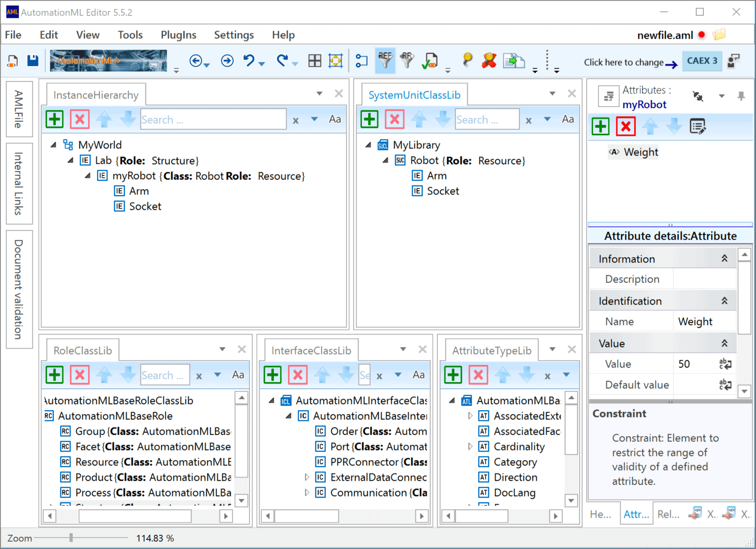The image size is (756, 549).
Task: Toggle case-sensitive Aa in InstanceHierarchy search
Action: [x=335, y=119]
